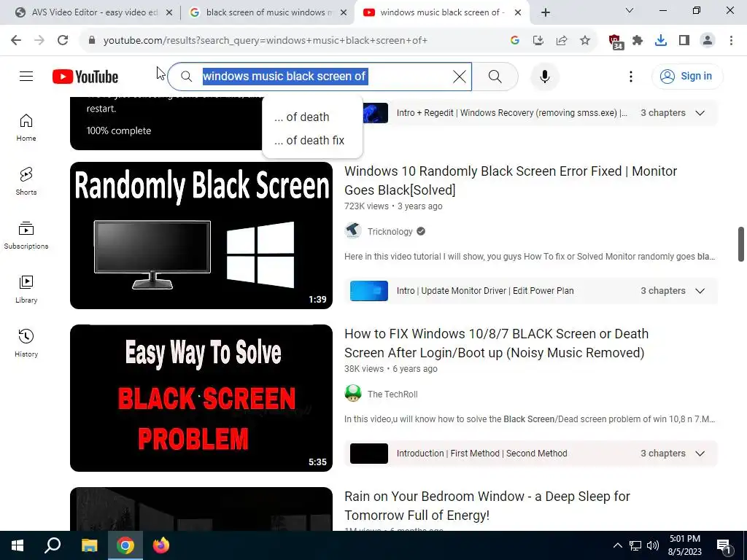Clear the search box with the X icon
747x560 pixels.
460,76
